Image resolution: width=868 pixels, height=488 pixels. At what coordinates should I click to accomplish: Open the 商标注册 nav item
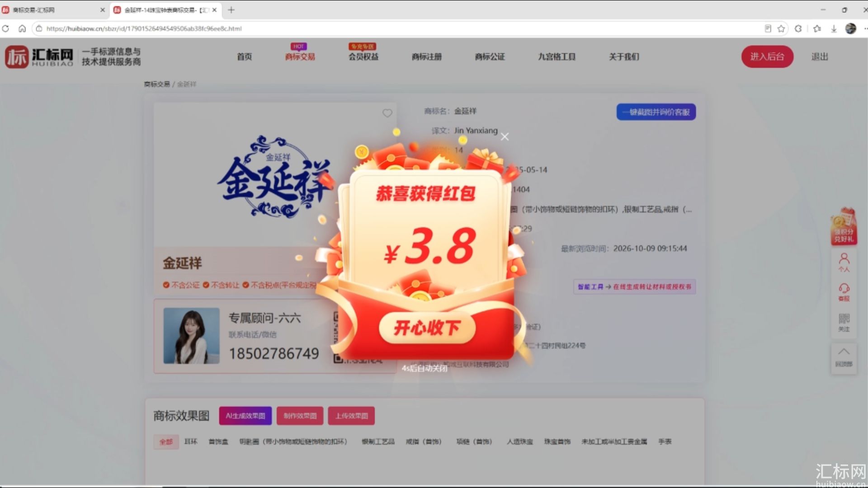point(427,56)
